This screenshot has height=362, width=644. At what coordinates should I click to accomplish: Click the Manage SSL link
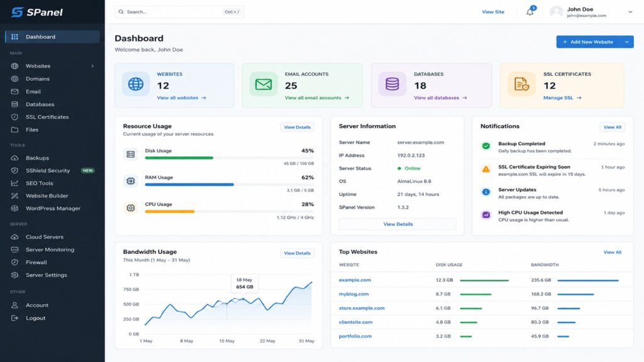pyautogui.click(x=562, y=97)
